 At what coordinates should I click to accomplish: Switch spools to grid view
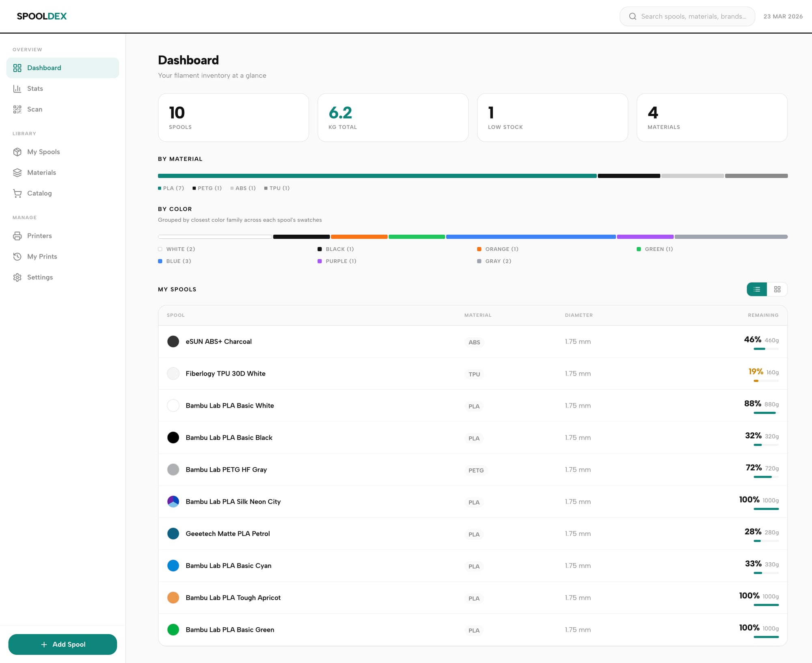tap(777, 289)
